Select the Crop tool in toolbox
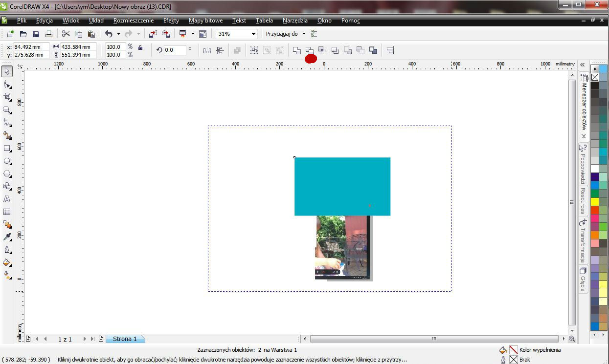The height and width of the screenshot is (364, 609). 7,97
